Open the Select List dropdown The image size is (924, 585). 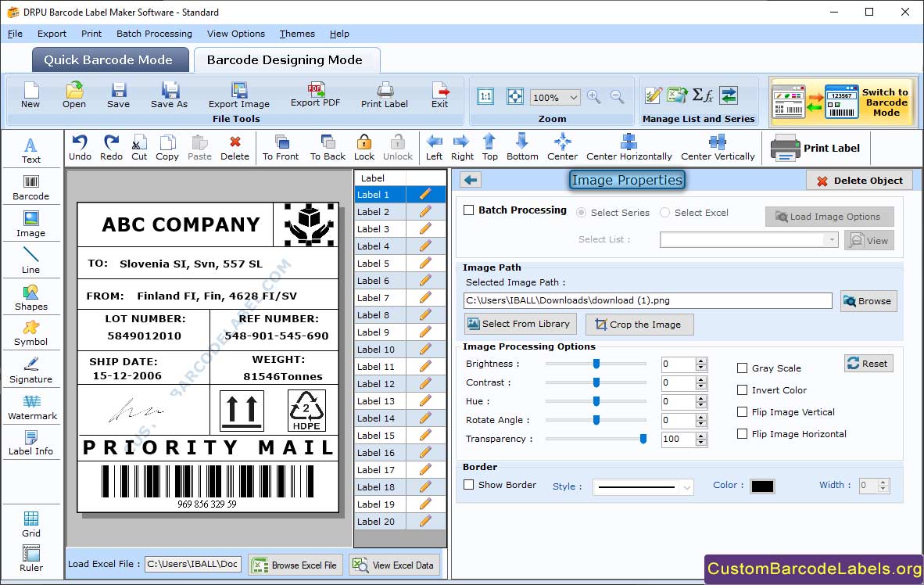tap(830, 240)
